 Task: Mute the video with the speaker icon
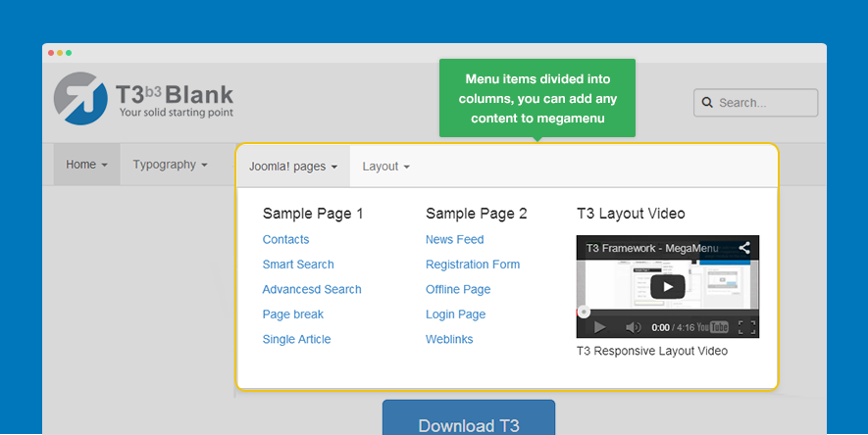click(x=633, y=327)
